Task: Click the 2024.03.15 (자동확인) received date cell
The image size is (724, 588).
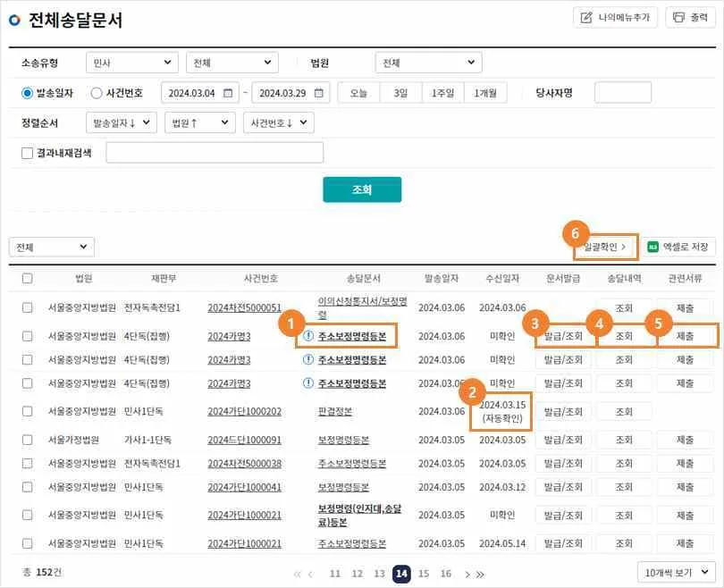Action: click(x=502, y=412)
